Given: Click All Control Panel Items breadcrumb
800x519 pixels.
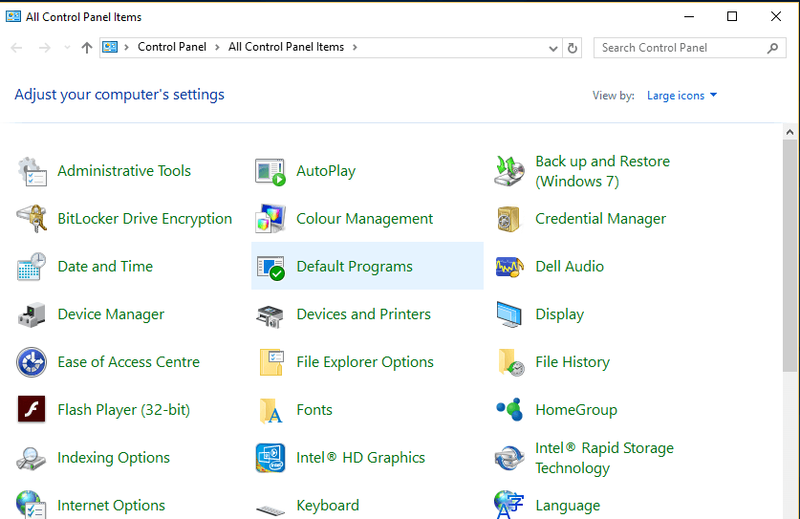Looking at the screenshot, I should 286,47.
